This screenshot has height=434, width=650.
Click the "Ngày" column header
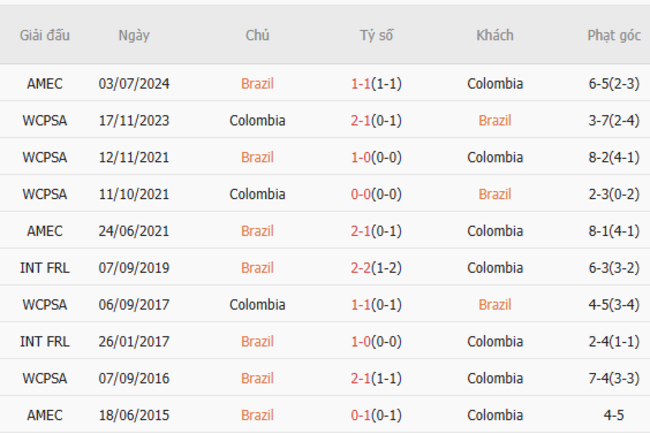tap(134, 35)
